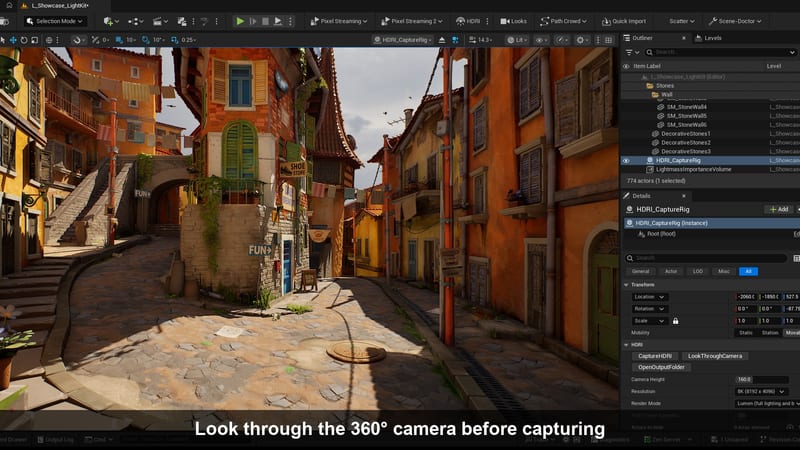Open the rotation snap 10° dropdown
800x450 pixels.
coord(159,39)
